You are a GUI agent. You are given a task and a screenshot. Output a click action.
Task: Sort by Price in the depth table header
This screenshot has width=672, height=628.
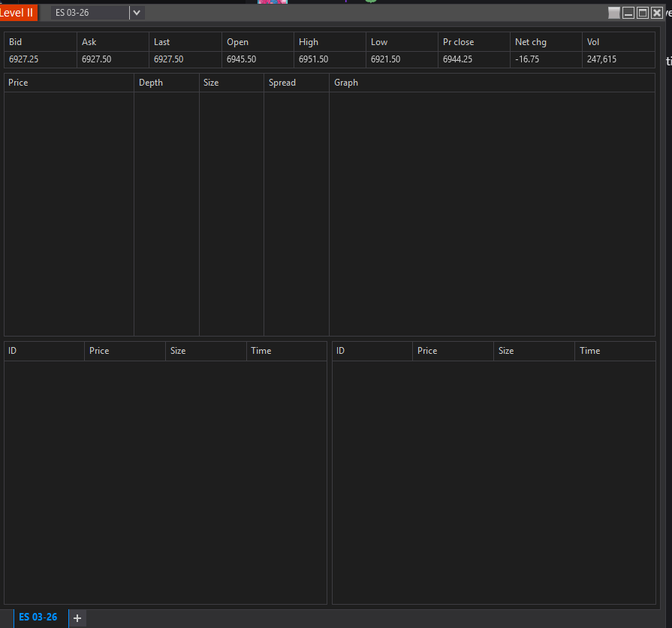18,83
